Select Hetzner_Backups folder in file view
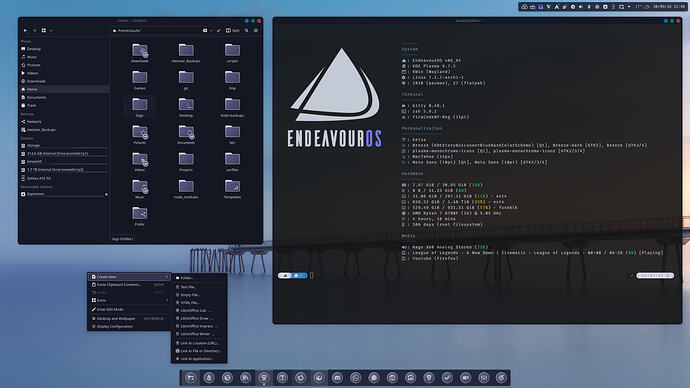This screenshot has width=690, height=388. (186, 53)
